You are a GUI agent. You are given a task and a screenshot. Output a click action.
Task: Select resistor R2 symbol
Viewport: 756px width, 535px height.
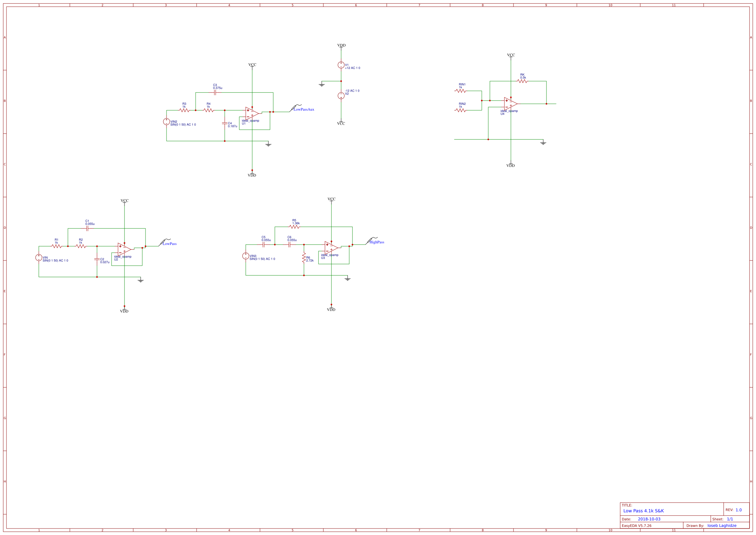[x=81, y=246]
